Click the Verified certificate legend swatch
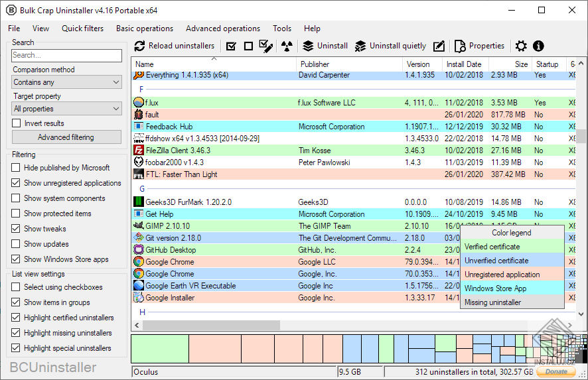 pos(512,247)
